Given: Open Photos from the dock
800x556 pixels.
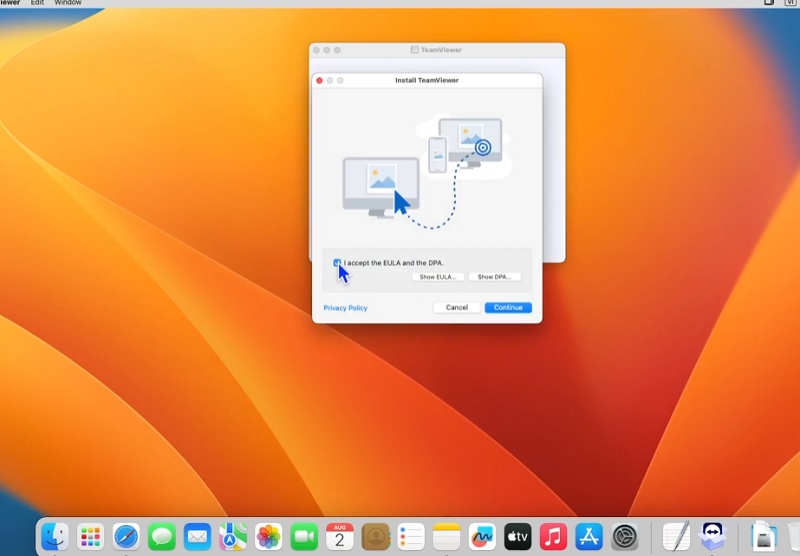Looking at the screenshot, I should tap(268, 537).
